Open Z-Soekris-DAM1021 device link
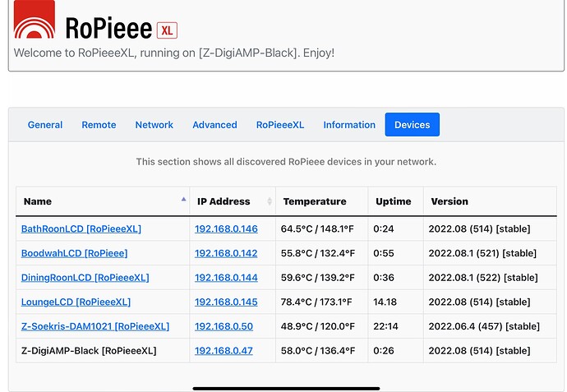The width and height of the screenshot is (567, 392). [x=95, y=326]
